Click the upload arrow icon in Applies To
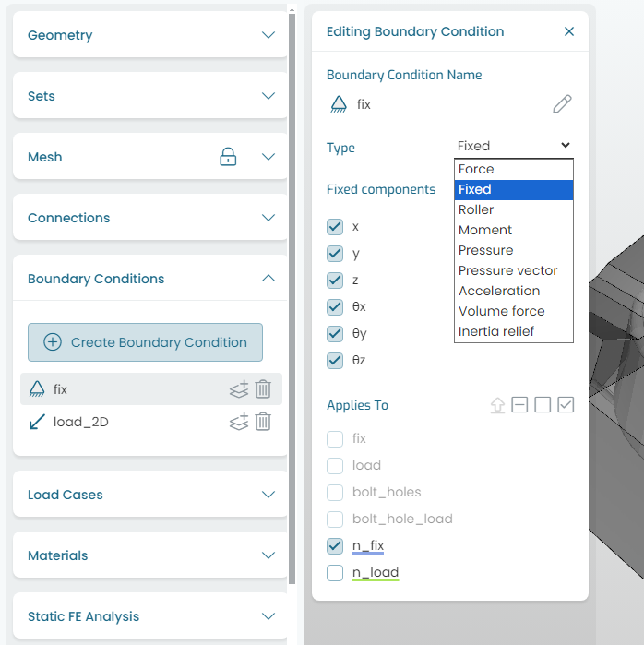This screenshot has height=645, width=644. pos(497,405)
